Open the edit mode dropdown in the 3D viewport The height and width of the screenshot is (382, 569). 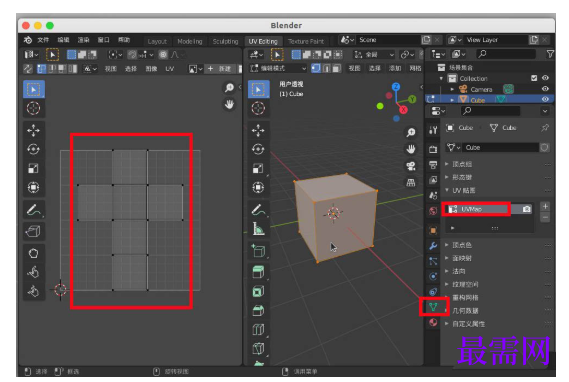coord(279,68)
